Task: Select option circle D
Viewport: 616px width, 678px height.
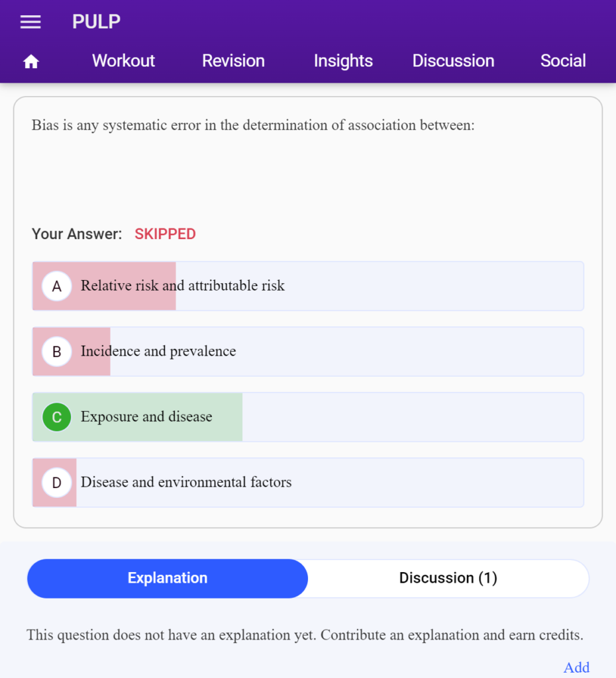Action: click(x=57, y=483)
